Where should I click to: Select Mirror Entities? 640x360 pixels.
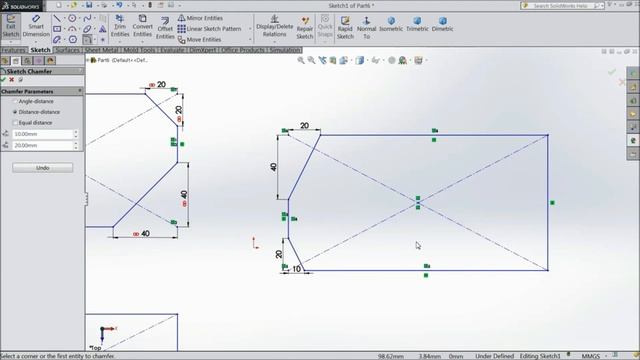(x=200, y=18)
